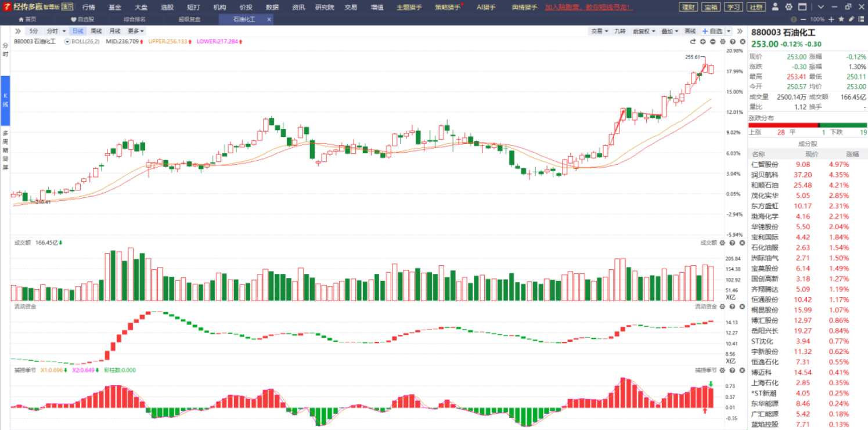The width and height of the screenshot is (868, 430).
Task: Open settings gear of 成交额 volume panel
Action: coord(722,243)
